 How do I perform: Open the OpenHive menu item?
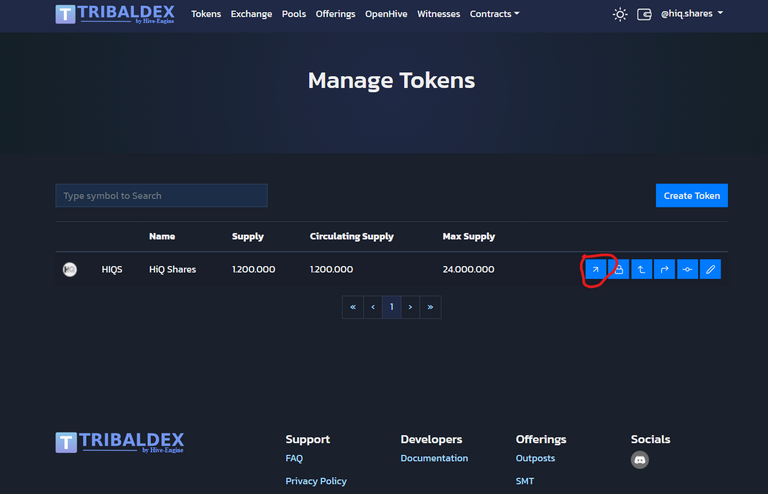(386, 14)
